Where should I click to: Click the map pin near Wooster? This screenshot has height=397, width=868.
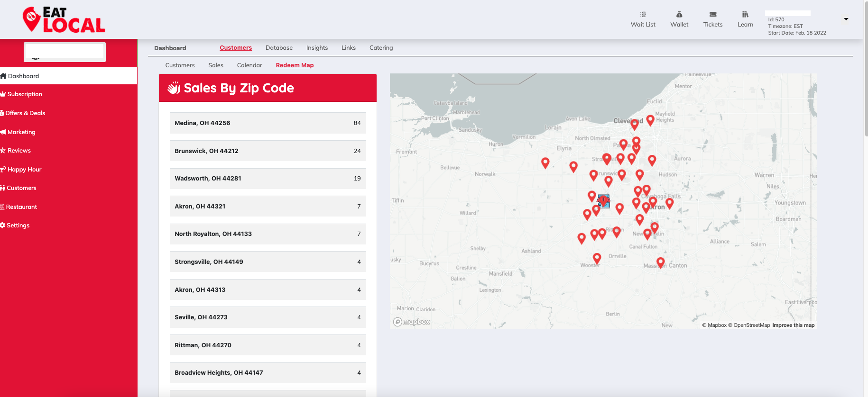click(597, 258)
